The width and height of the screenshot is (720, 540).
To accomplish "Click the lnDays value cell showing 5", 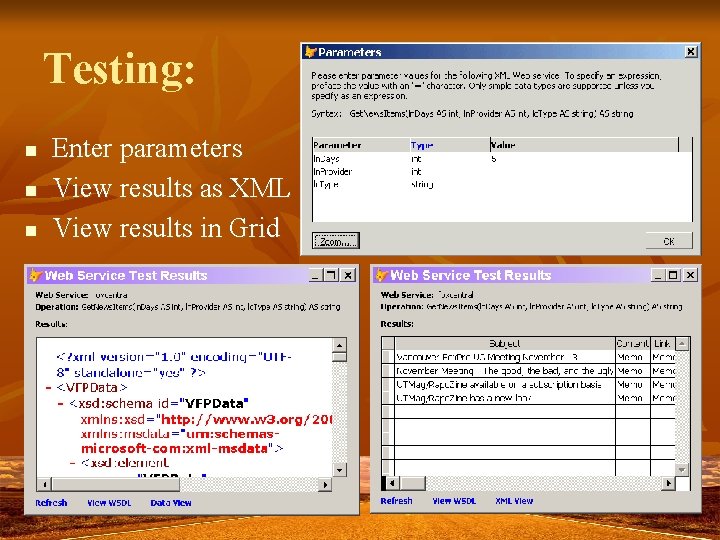I will click(584, 159).
